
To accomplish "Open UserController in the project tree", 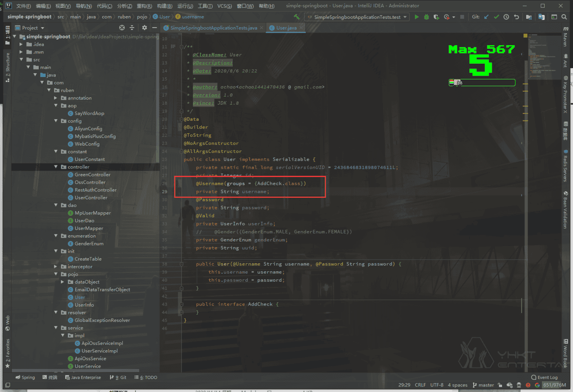I will pyautogui.click(x=91, y=197).
